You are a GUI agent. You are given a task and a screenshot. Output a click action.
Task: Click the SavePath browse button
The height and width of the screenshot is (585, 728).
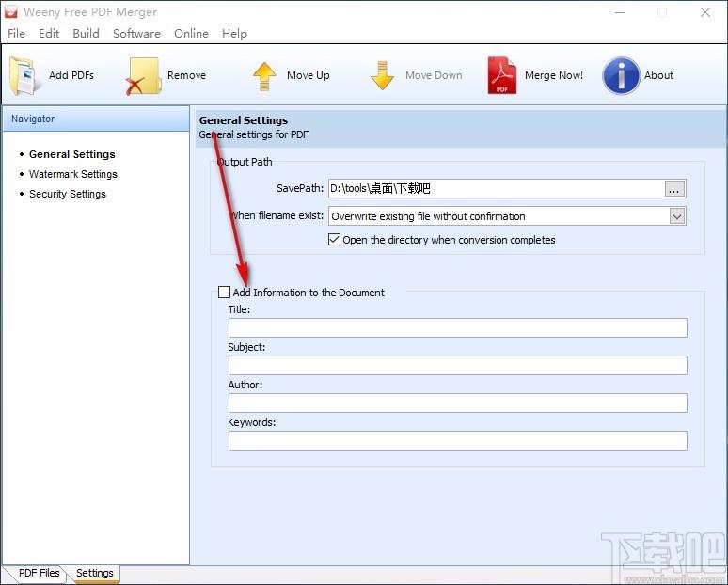tap(674, 189)
